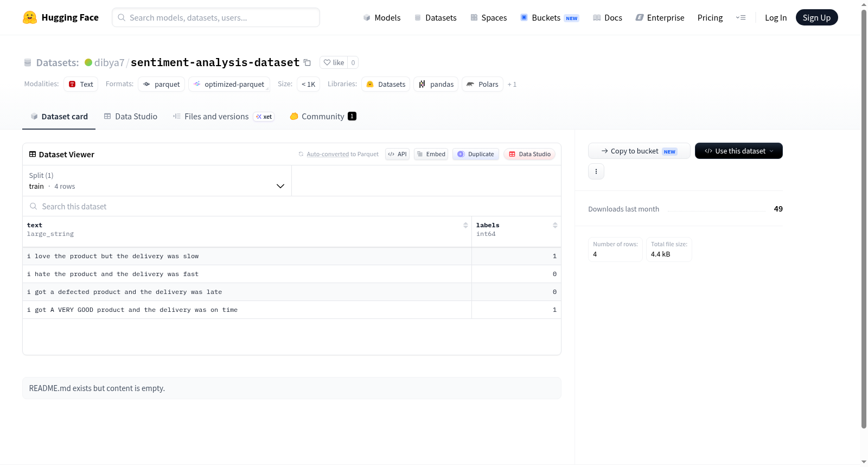Open Buckets in top navigation
The image size is (868, 467).
[550, 17]
